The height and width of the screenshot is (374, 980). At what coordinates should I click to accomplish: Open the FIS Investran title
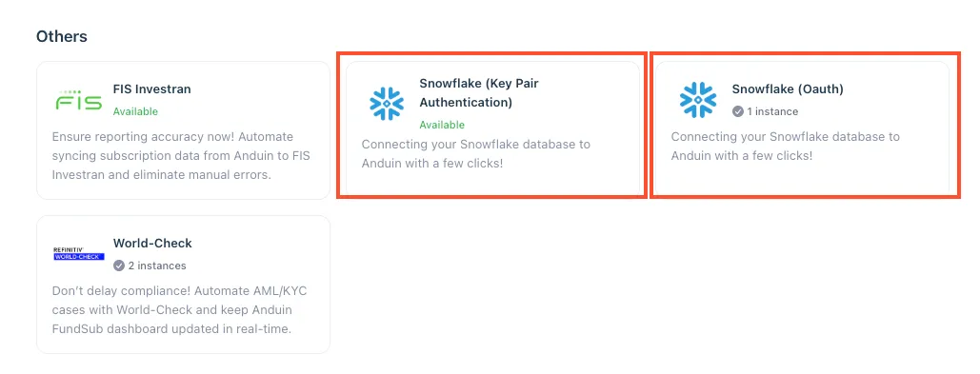click(151, 89)
